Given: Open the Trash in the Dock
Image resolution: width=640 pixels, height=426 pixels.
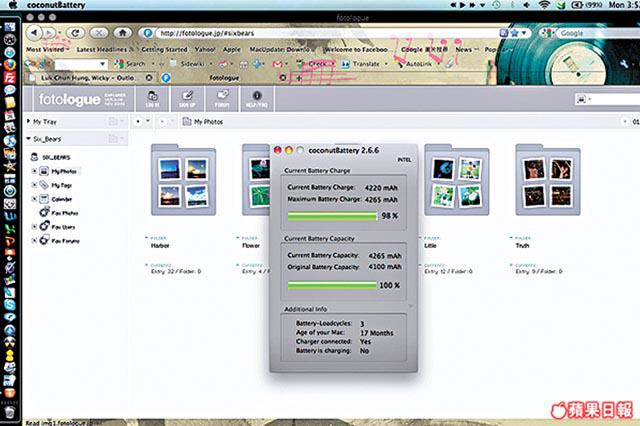Looking at the screenshot, I should click(10, 412).
